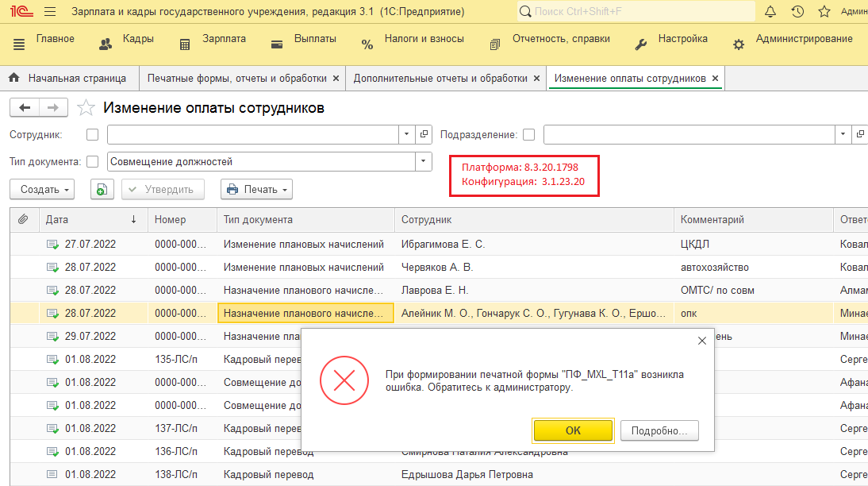868x486 pixels.
Task: Click the document icon in row 138-ЛС/п
Action: tap(52, 474)
